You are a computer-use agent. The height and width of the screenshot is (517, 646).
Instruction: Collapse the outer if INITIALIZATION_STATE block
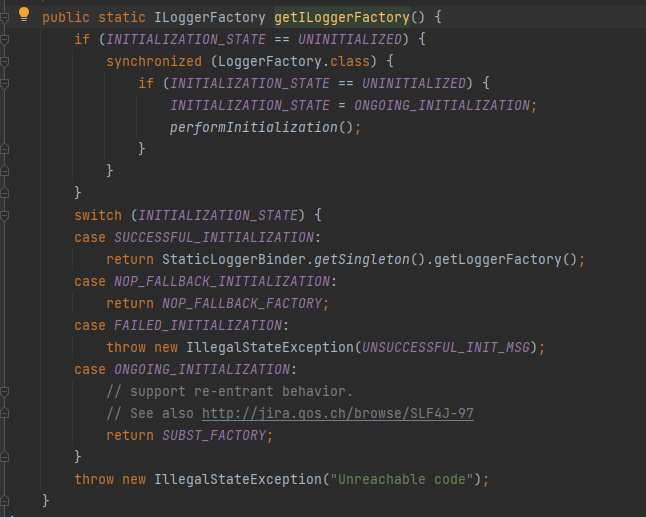pyautogui.click(x=5, y=40)
